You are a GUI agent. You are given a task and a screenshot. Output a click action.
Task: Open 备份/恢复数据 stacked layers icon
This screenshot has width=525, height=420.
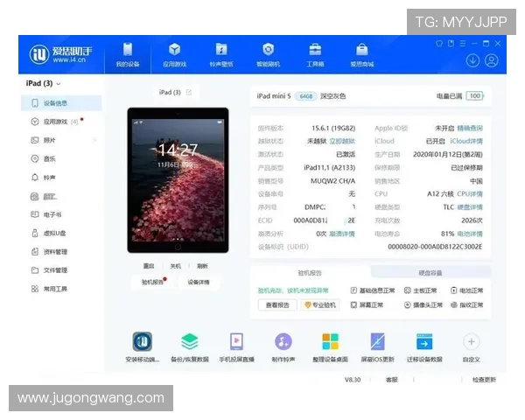[x=190, y=341]
